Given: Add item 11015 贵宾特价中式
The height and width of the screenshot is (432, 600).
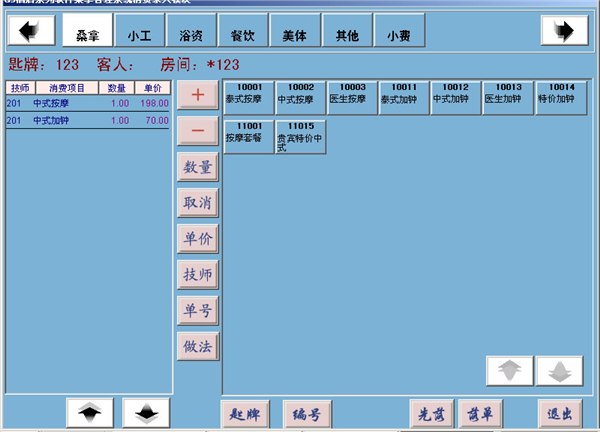Looking at the screenshot, I should [300, 137].
